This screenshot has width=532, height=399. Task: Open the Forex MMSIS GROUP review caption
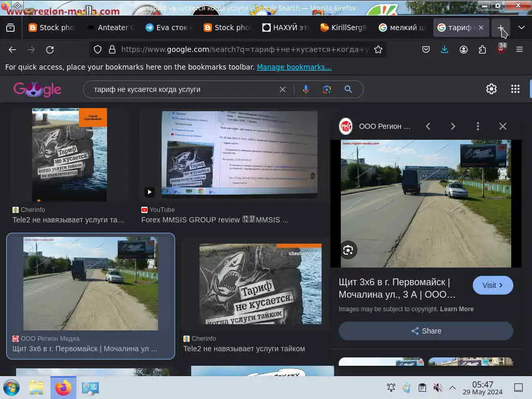tap(215, 220)
